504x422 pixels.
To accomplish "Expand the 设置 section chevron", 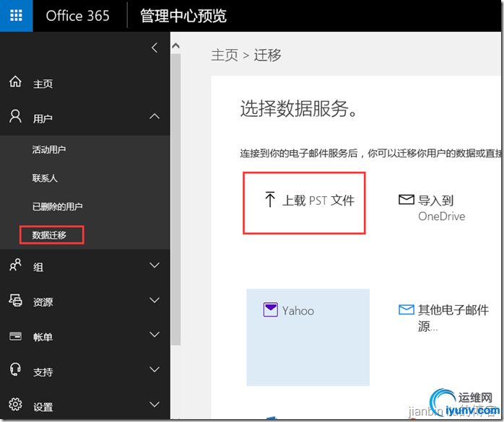I will click(x=155, y=404).
